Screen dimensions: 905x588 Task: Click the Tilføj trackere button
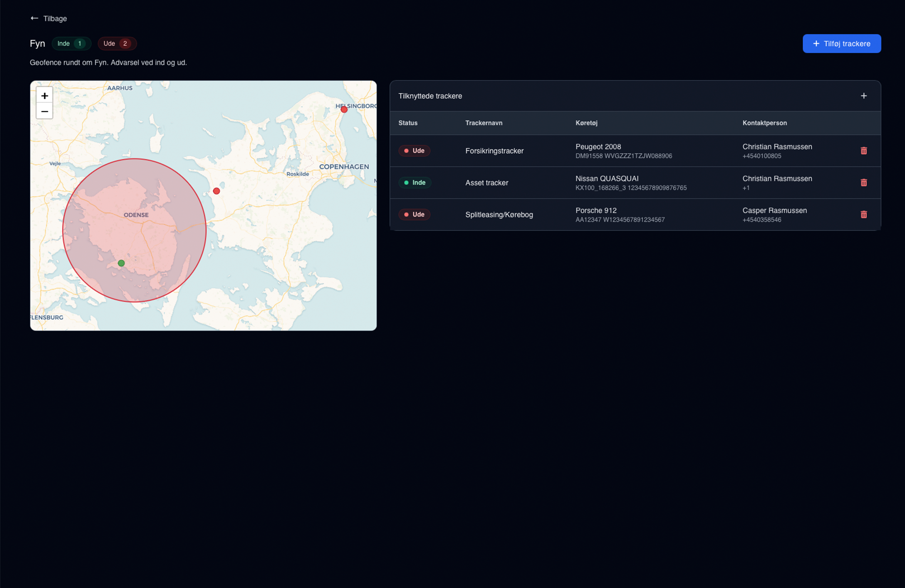841,43
